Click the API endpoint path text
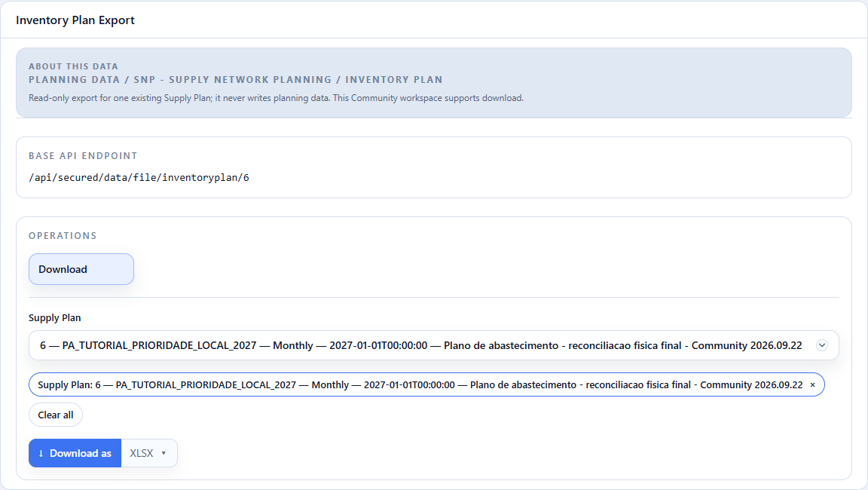This screenshot has width=868, height=490. click(x=139, y=178)
